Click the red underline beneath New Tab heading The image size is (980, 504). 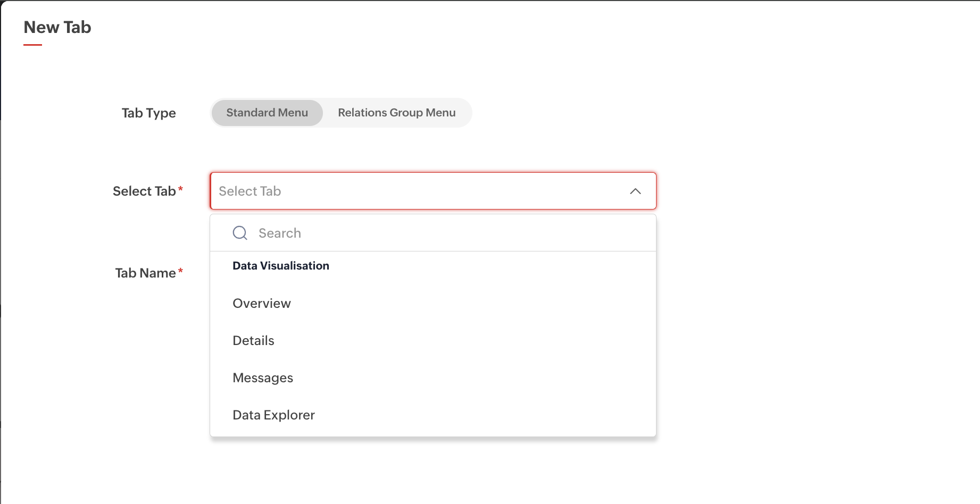pos(32,45)
